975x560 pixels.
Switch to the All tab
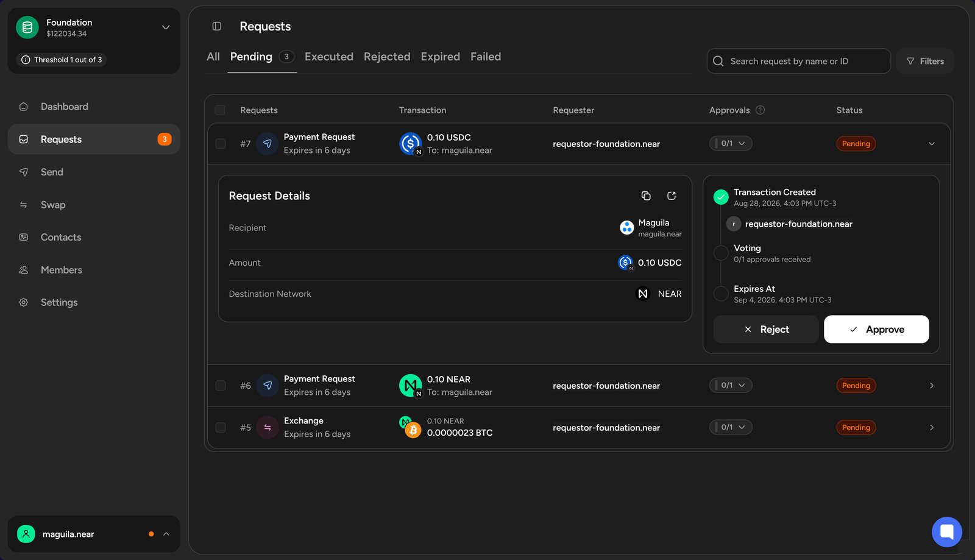coord(213,57)
